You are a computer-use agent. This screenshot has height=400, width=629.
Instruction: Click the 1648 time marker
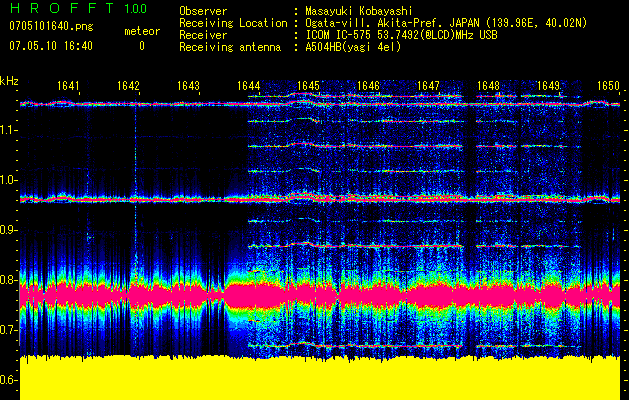[x=488, y=85]
